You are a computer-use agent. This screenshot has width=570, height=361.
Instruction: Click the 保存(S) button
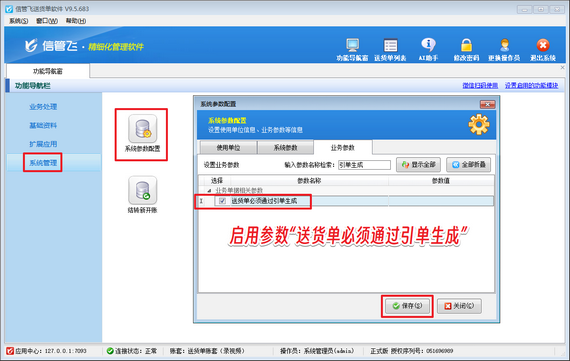click(407, 306)
